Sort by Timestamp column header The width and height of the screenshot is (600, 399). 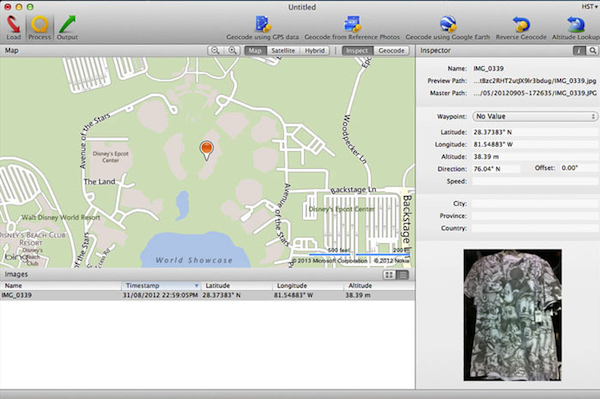click(161, 286)
